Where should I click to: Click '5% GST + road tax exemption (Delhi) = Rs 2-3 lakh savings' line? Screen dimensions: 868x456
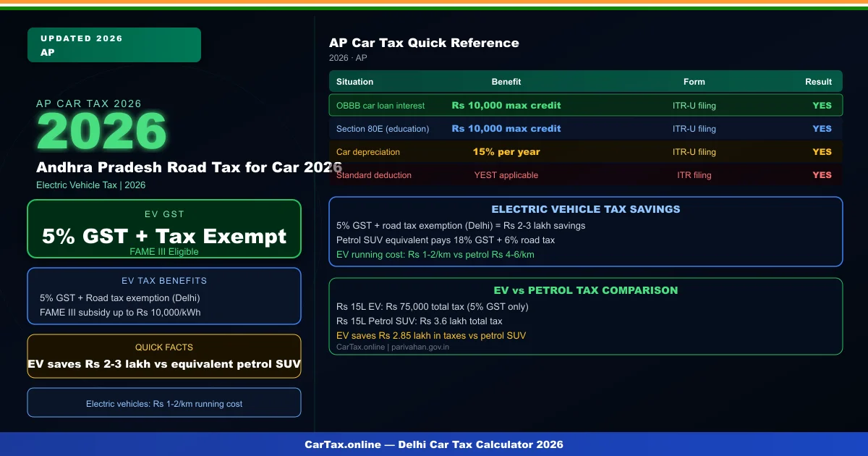(x=461, y=226)
